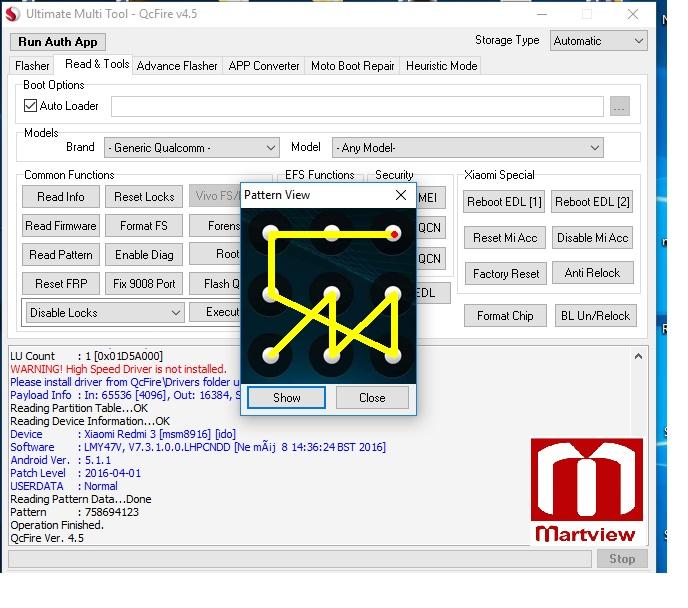Expand the Brand dropdown
Image resolution: width=688 pixels, height=608 pixels.
pos(192,148)
